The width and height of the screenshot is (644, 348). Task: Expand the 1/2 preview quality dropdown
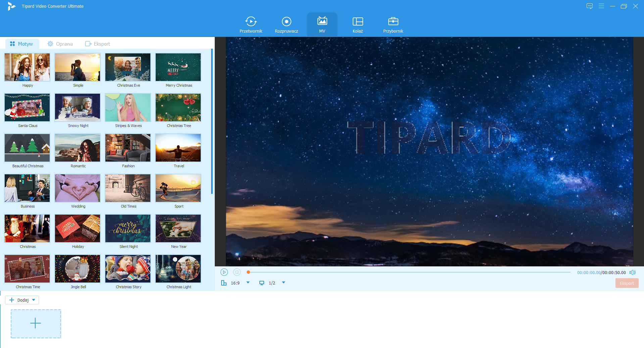click(x=284, y=282)
